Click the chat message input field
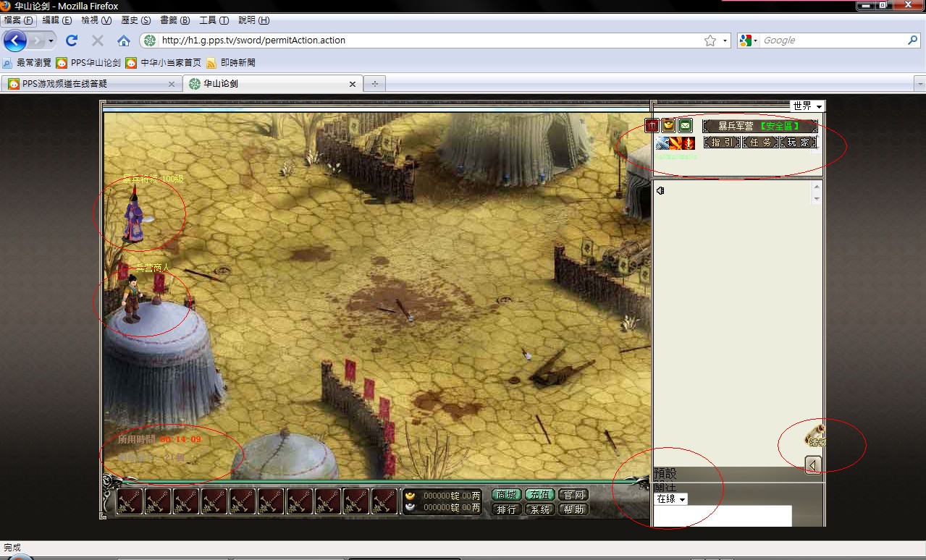The image size is (926, 560). click(x=722, y=516)
